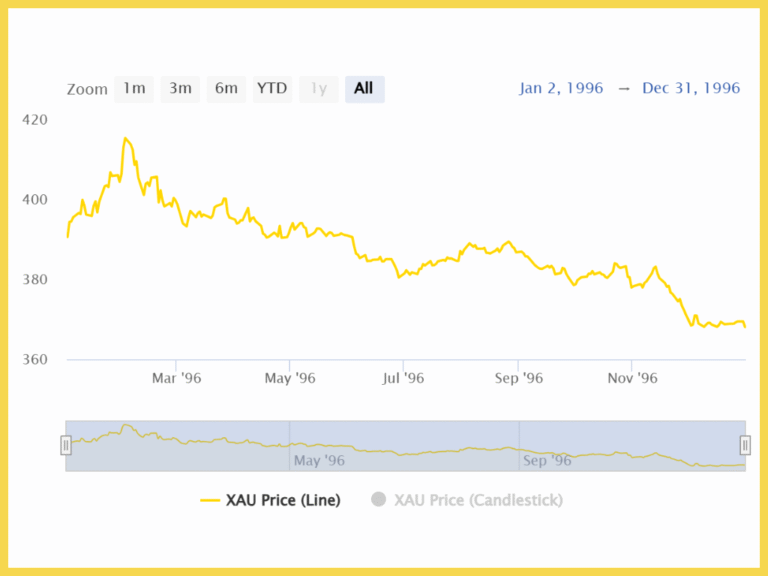
Task: Click the left navigator range handle
Action: click(66, 445)
